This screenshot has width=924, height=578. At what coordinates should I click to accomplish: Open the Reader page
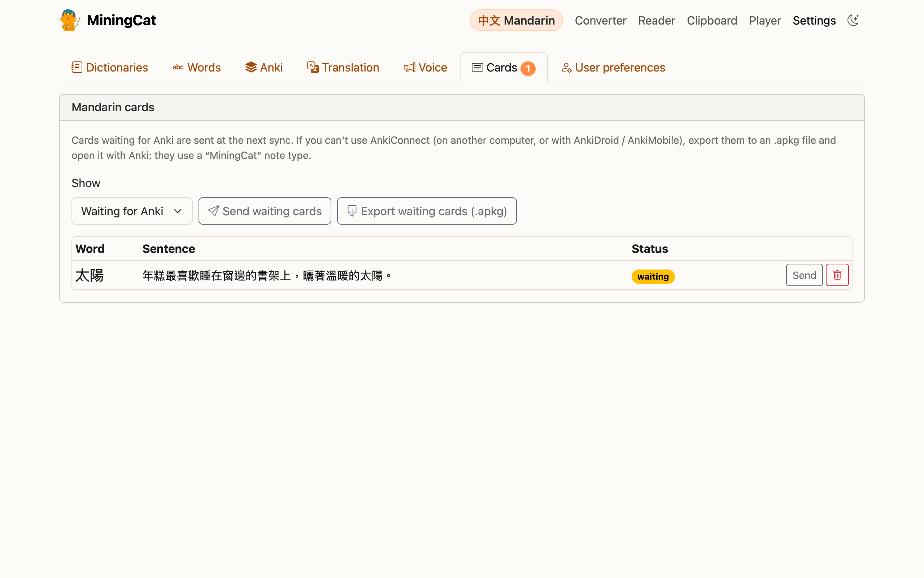click(656, 21)
